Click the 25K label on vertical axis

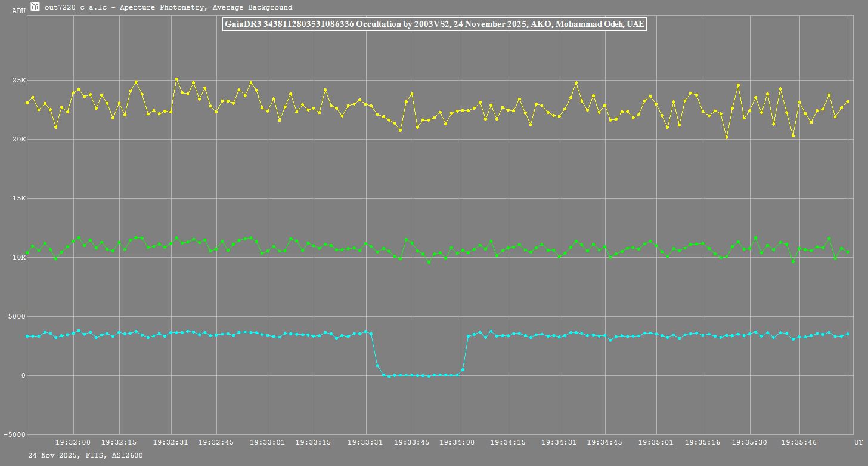(x=19, y=81)
